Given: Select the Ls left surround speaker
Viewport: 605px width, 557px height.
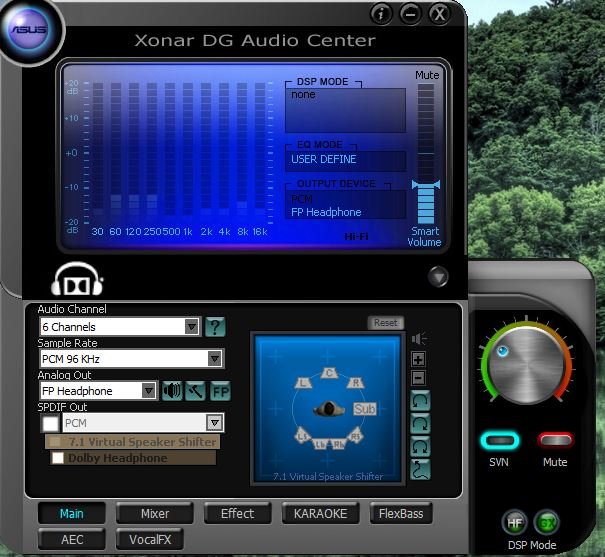Looking at the screenshot, I should (302, 435).
